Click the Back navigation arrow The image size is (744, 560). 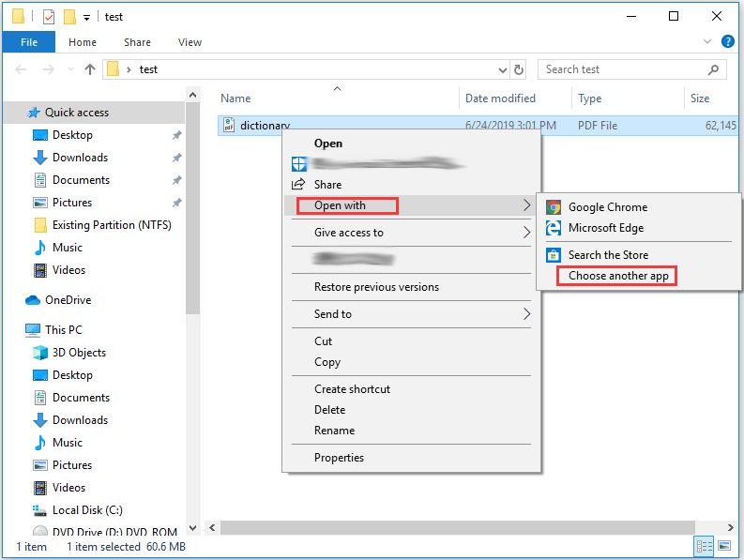click(x=21, y=69)
